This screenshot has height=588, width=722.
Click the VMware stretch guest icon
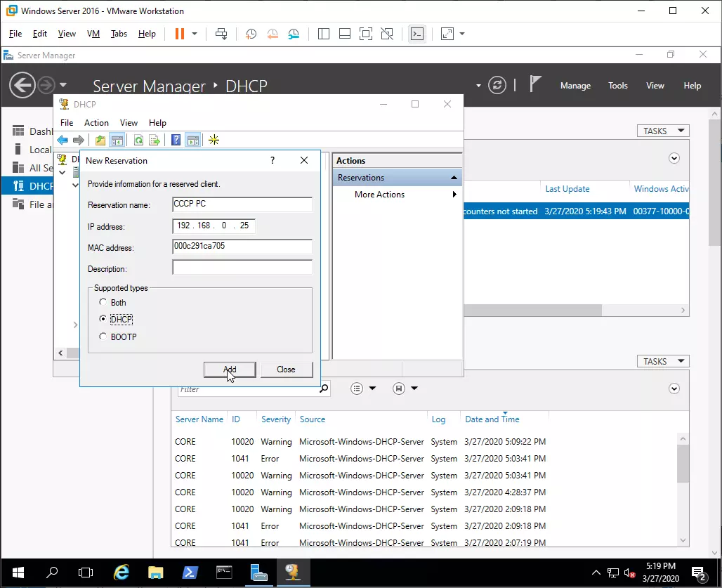[447, 34]
